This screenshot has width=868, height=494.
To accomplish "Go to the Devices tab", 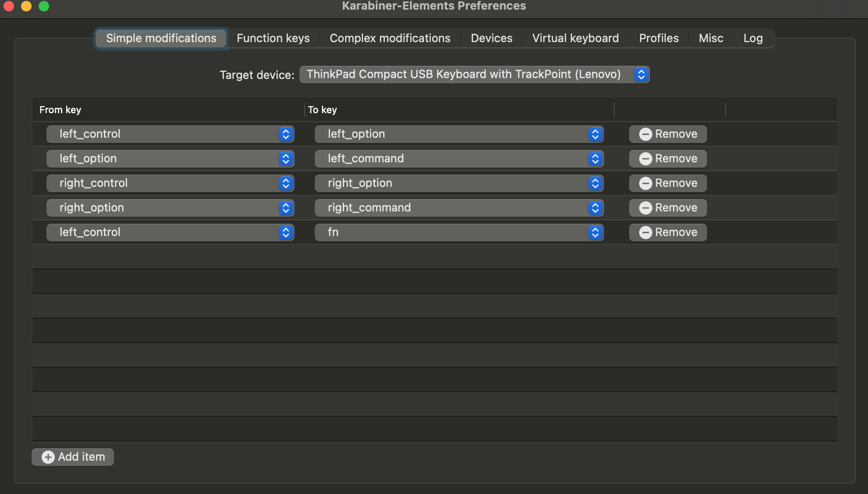I will pos(491,39).
